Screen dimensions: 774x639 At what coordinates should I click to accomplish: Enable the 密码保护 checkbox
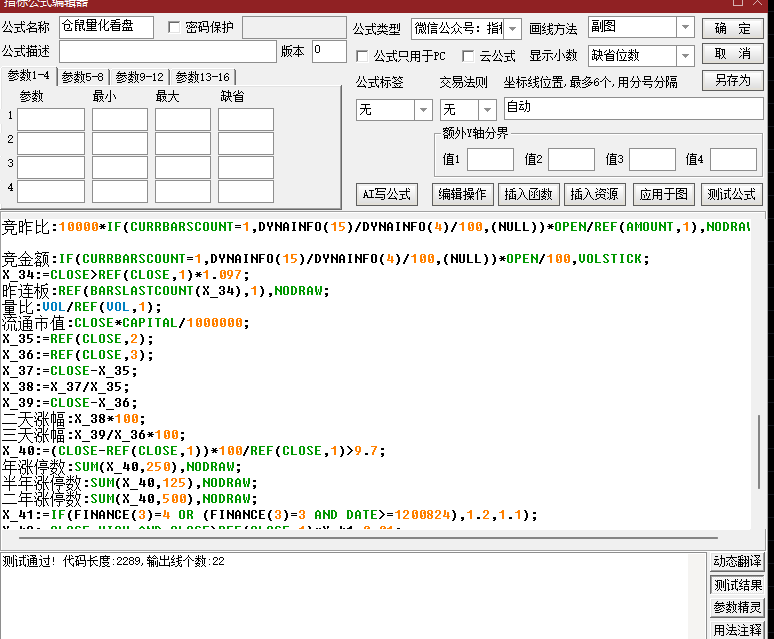pos(175,27)
